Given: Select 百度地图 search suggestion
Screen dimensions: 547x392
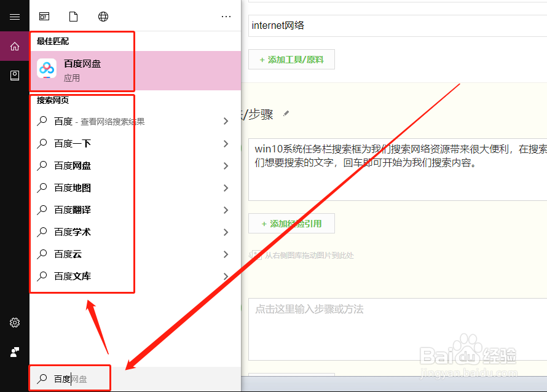Looking at the screenshot, I should click(x=135, y=187).
